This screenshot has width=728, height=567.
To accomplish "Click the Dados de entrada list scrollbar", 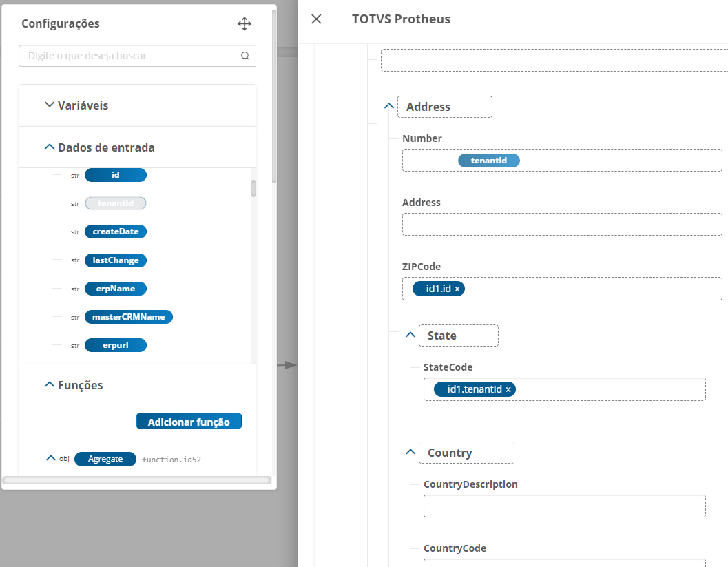I will pos(253,189).
